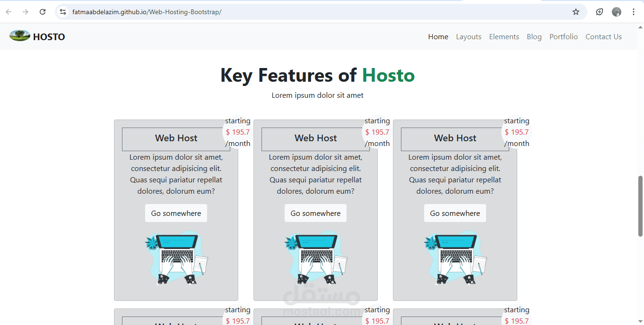
Task: Click Go somewhere button in middle card
Action: pos(315,213)
